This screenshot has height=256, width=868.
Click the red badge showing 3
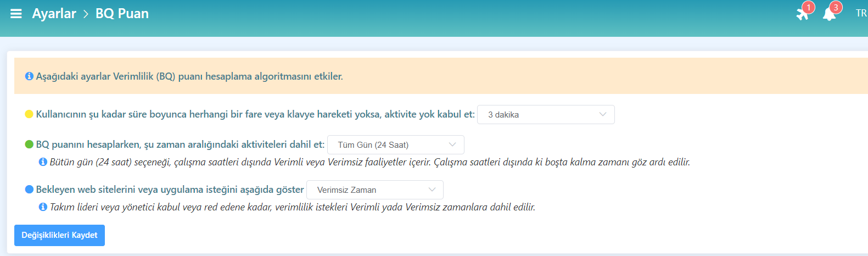pyautogui.click(x=836, y=7)
